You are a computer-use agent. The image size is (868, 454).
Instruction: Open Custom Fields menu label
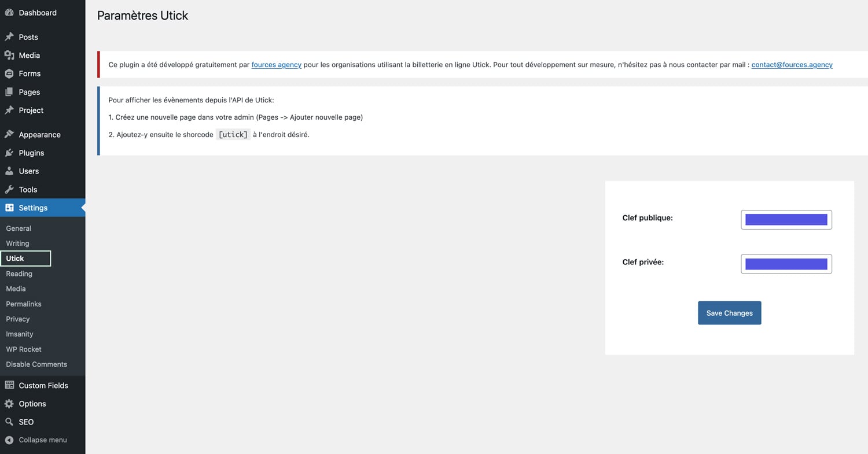tap(43, 385)
